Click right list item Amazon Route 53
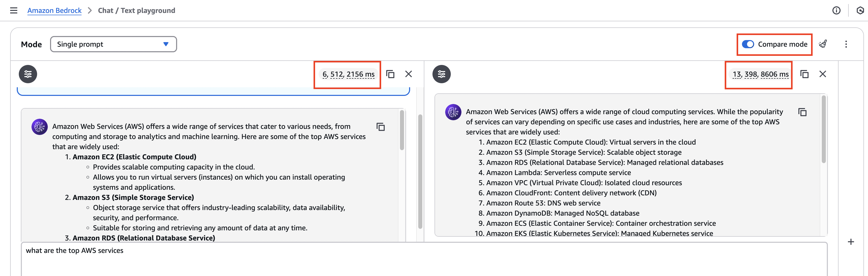Viewport: 868px width, 276px height. coord(543,203)
